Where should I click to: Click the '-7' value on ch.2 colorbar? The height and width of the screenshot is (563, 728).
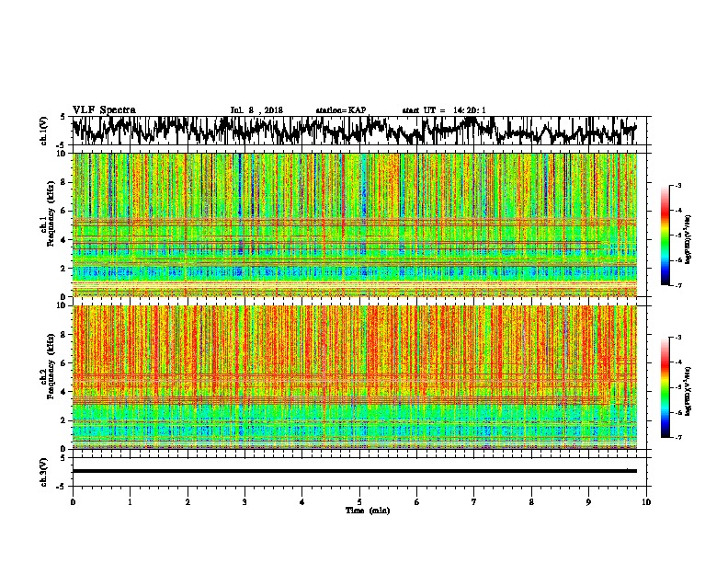coord(677,437)
